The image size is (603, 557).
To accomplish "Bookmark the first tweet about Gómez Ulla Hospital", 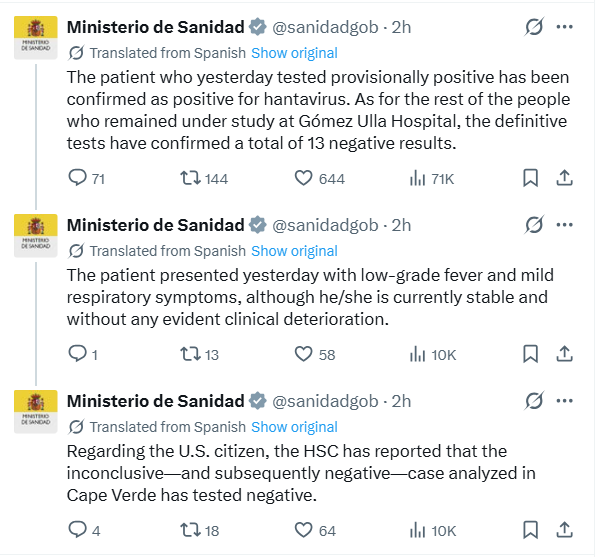I will (x=530, y=178).
